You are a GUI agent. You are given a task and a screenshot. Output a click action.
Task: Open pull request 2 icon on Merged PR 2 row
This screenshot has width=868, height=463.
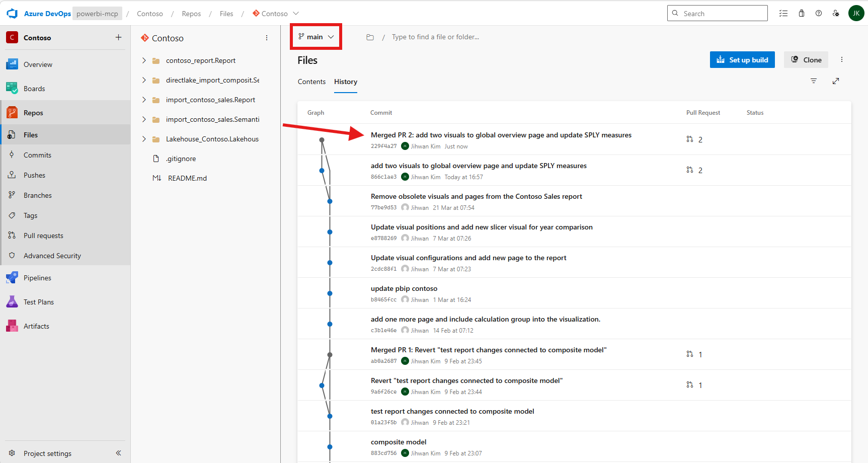(690, 139)
